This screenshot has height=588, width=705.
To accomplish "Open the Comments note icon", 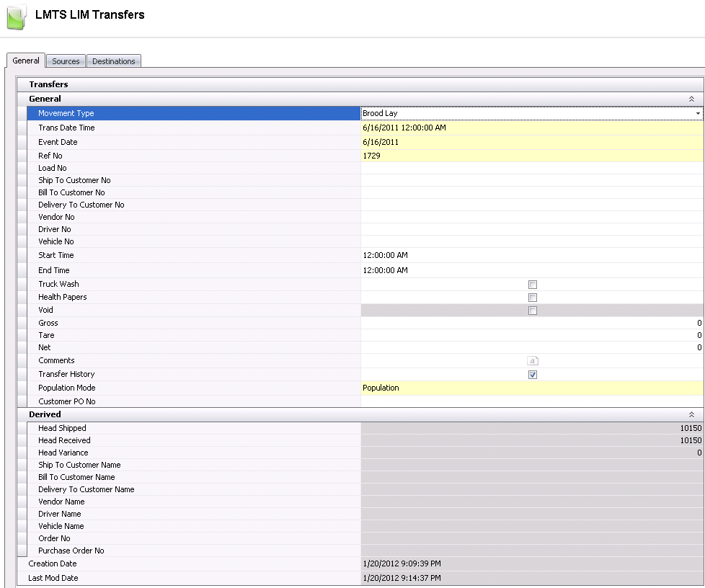I will pyautogui.click(x=533, y=360).
